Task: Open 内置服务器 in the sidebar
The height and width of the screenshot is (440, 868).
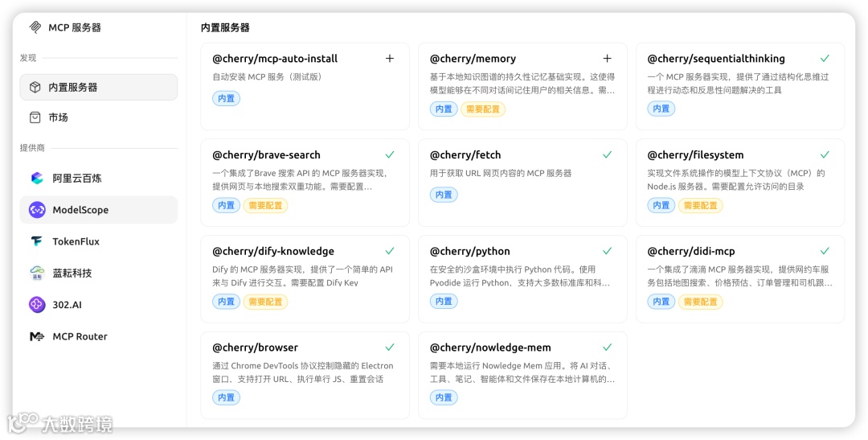Action: pyautogui.click(x=99, y=88)
